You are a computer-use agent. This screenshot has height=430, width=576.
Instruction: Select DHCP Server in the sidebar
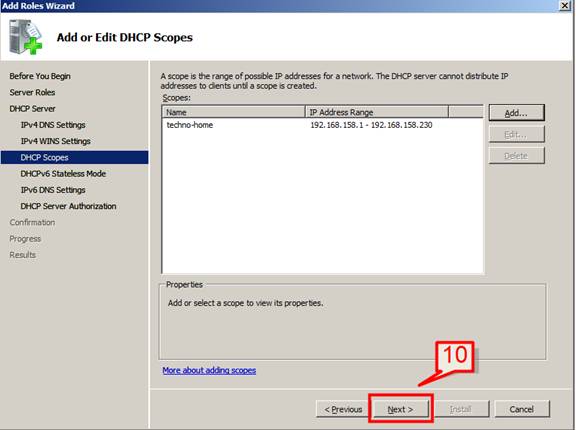click(32, 109)
